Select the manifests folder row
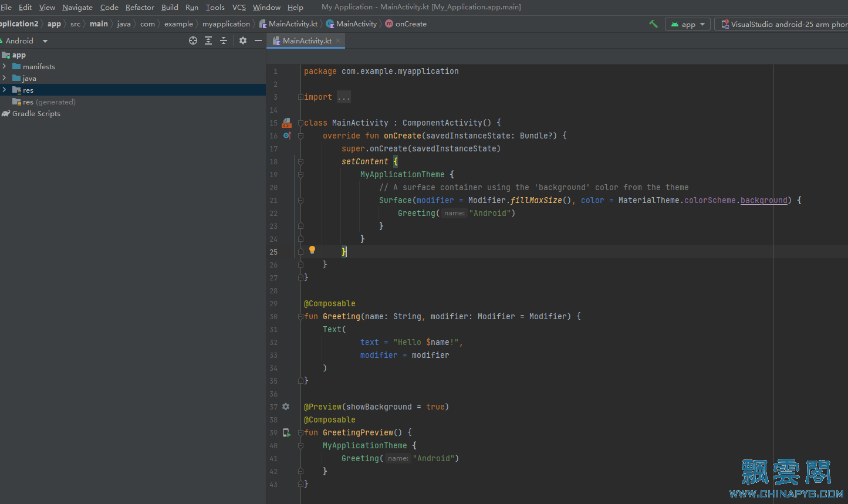The image size is (848, 504). pos(133,66)
